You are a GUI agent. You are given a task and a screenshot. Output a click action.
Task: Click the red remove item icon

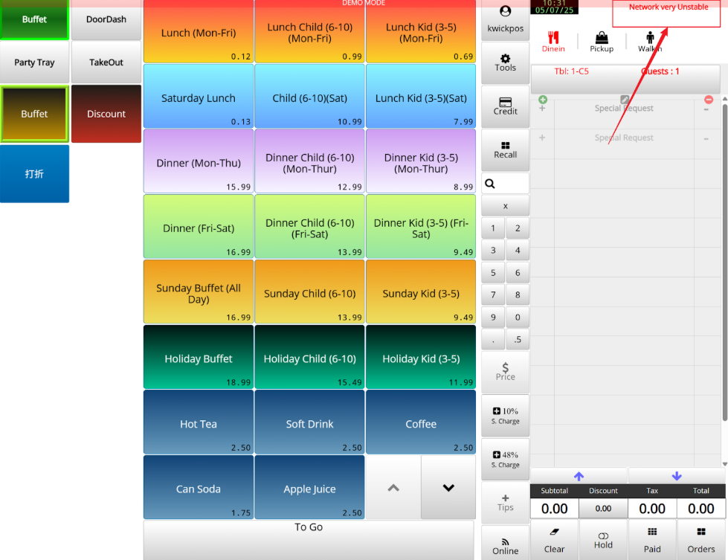[x=709, y=100]
